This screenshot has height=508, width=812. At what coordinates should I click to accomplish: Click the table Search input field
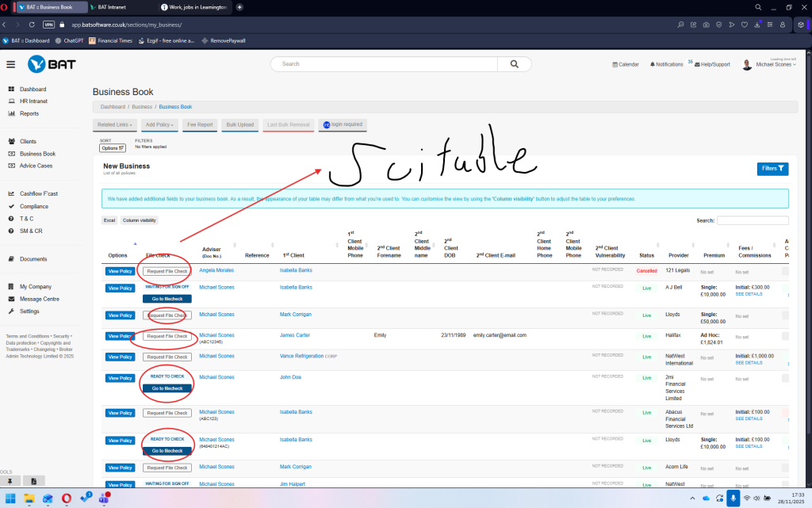[753, 220]
